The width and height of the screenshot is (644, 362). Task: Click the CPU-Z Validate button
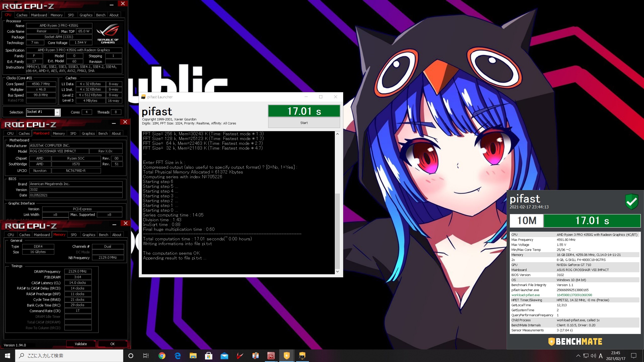(x=81, y=344)
